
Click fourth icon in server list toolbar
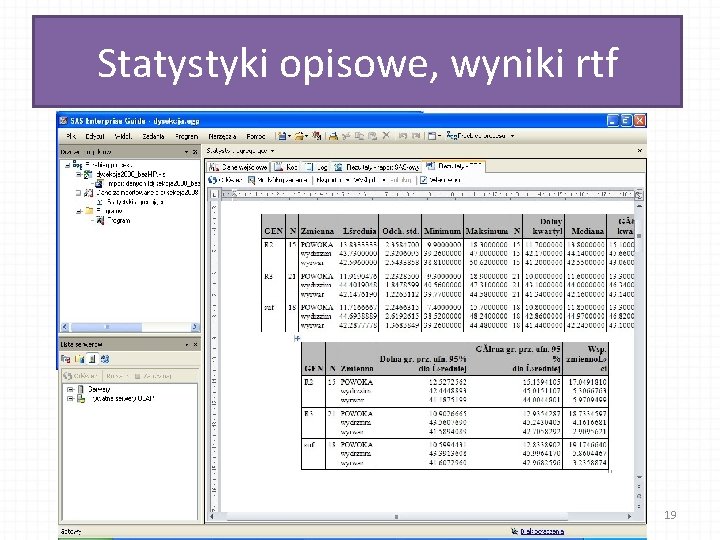coord(105,359)
